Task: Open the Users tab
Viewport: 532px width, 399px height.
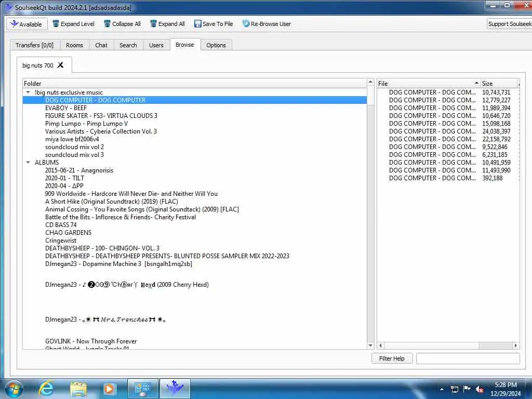Action: (156, 45)
